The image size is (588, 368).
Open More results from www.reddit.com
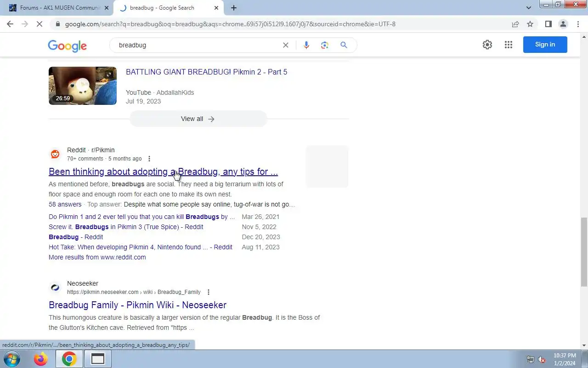(97, 257)
